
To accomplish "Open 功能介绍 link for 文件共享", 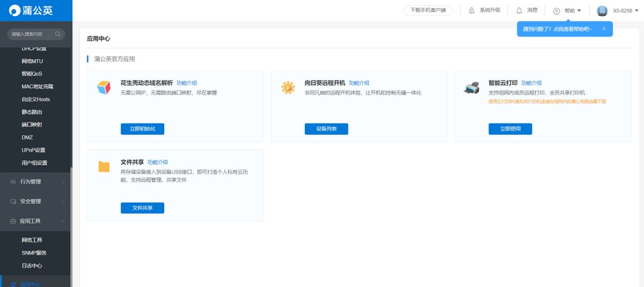I will pos(158,162).
